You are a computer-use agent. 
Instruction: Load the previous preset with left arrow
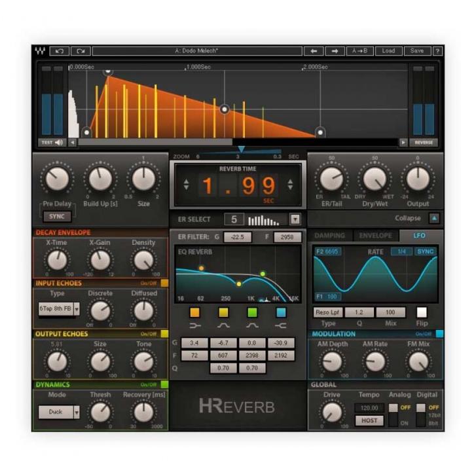[314, 51]
